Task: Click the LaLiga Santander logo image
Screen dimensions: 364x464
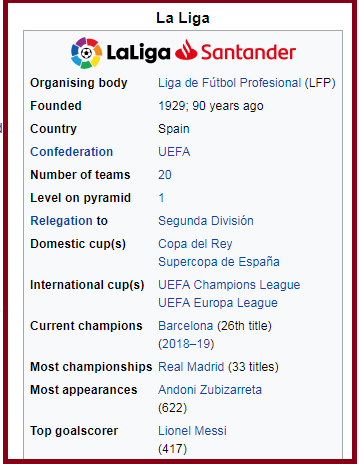Action: pyautogui.click(x=183, y=53)
